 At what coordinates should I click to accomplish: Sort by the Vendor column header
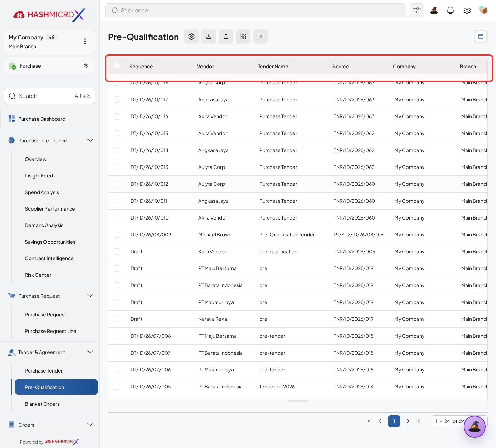(205, 67)
